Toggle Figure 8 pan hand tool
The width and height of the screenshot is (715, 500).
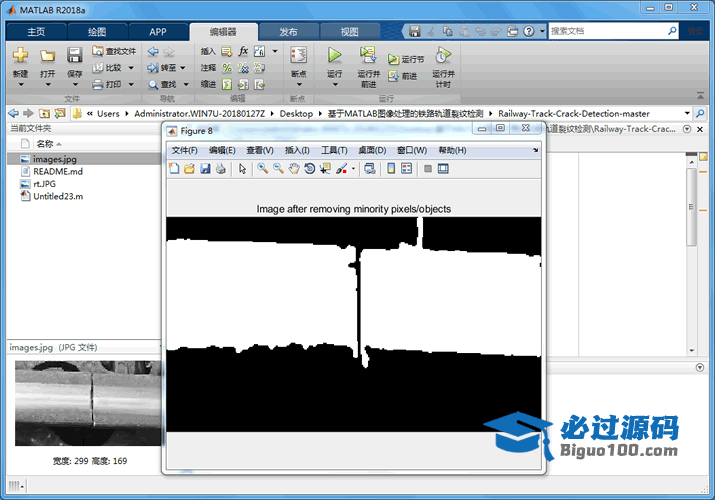tap(294, 169)
